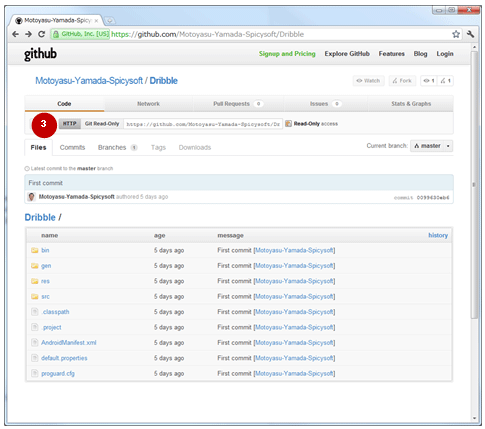Screen dimensions: 485x429
Task: Go forward with the browser forward arrow
Action: point(28,34)
